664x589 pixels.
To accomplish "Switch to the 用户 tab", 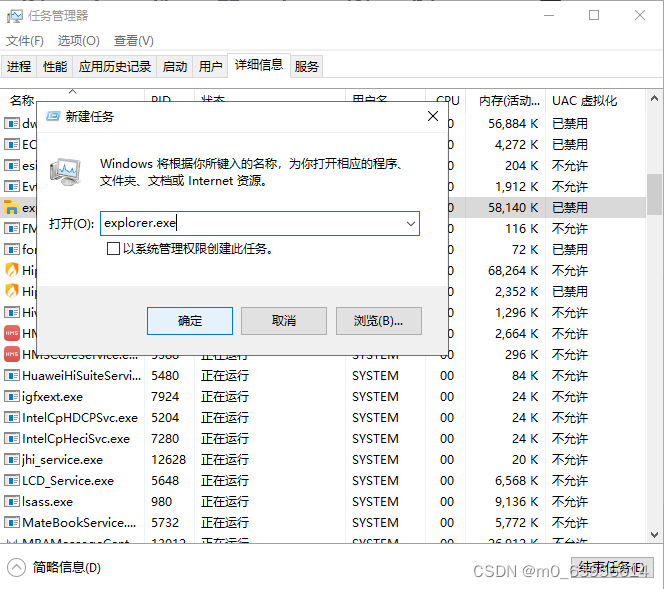I will tap(210, 66).
